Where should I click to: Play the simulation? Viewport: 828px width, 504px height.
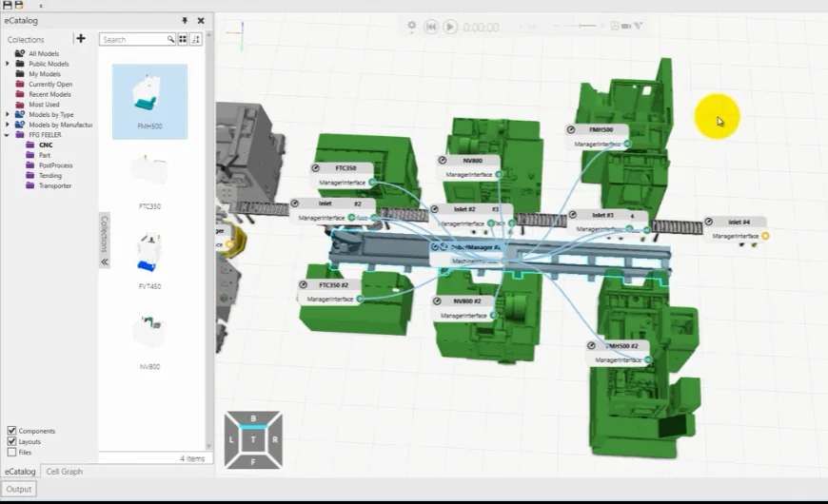(x=450, y=27)
